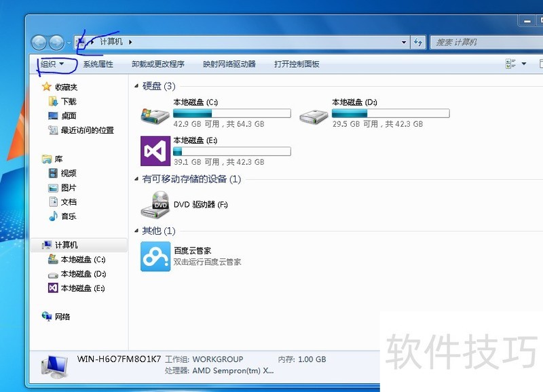Viewport: 543px width, 392px height.
Task: Select 下载 folder in favorites sidebar
Action: [x=69, y=101]
